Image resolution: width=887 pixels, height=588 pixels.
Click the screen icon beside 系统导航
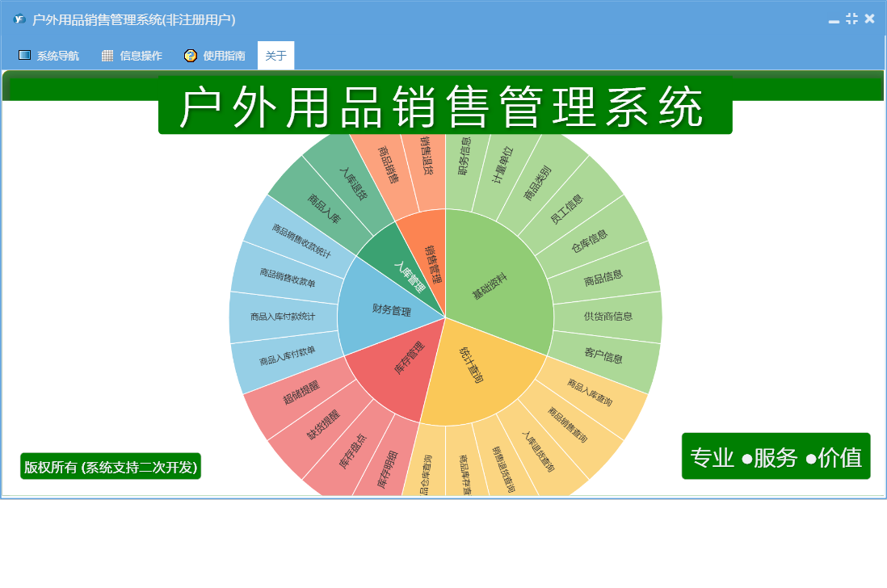24,55
